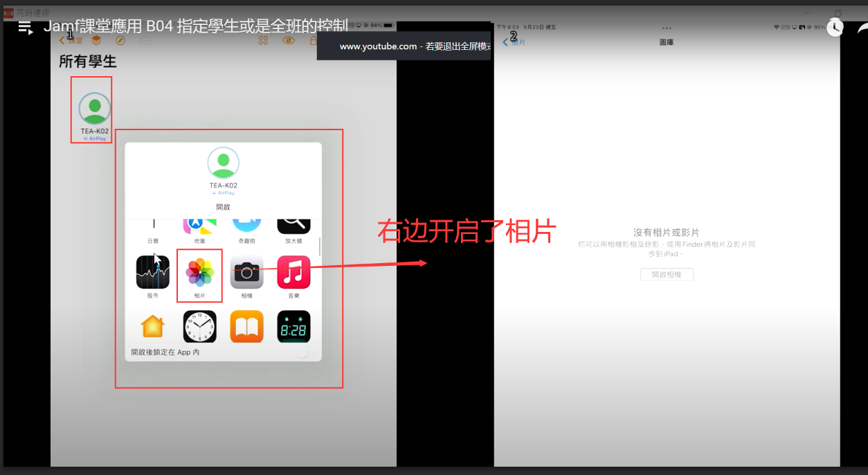
Task: Click the Wi-Fi status icon on right iPad
Action: pyautogui.click(x=777, y=27)
